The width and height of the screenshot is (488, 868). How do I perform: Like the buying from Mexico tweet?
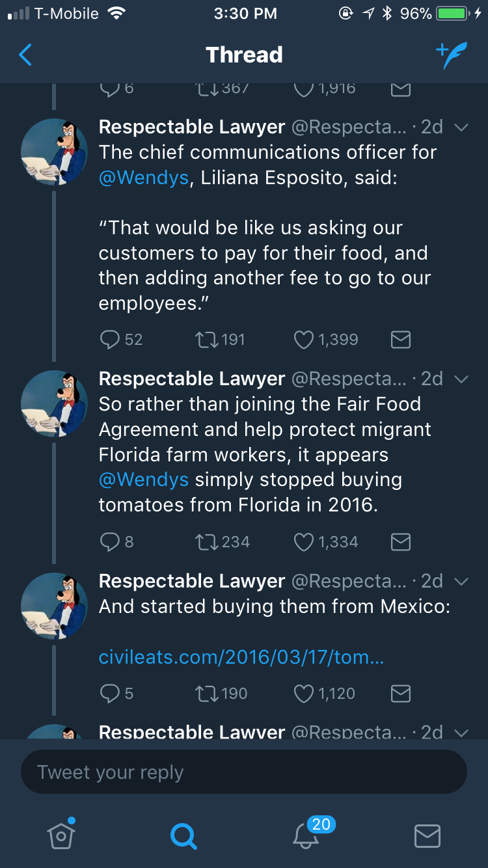coord(304,694)
